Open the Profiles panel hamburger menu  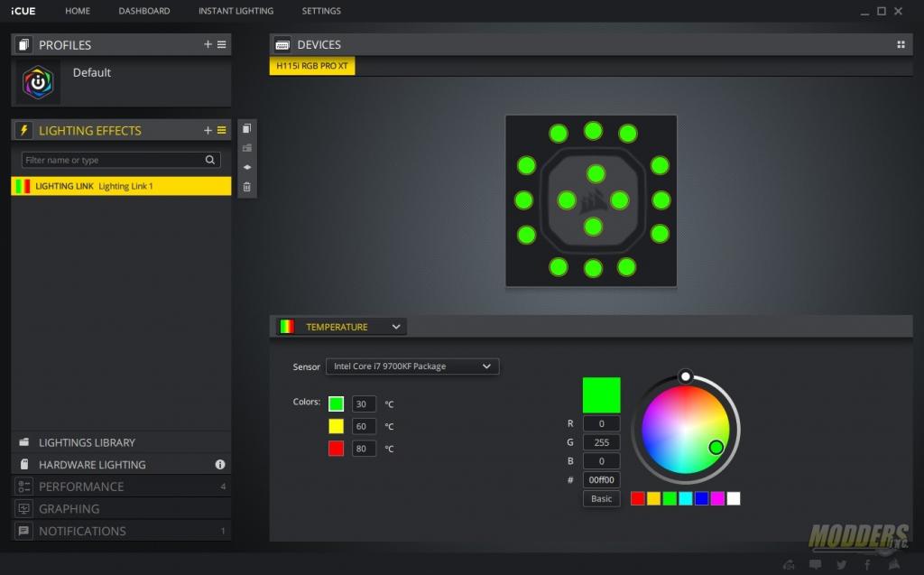pyautogui.click(x=222, y=44)
